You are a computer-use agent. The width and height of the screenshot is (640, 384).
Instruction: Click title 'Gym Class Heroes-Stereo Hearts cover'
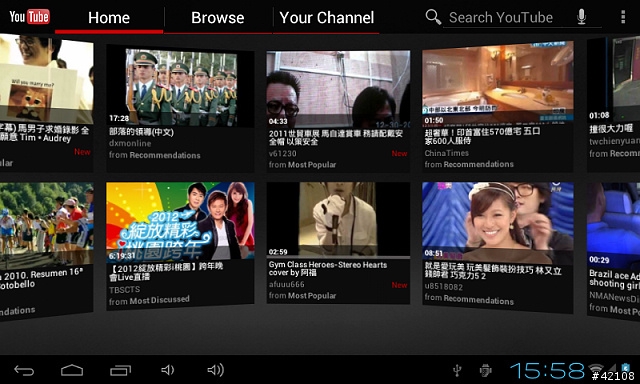(x=328, y=268)
